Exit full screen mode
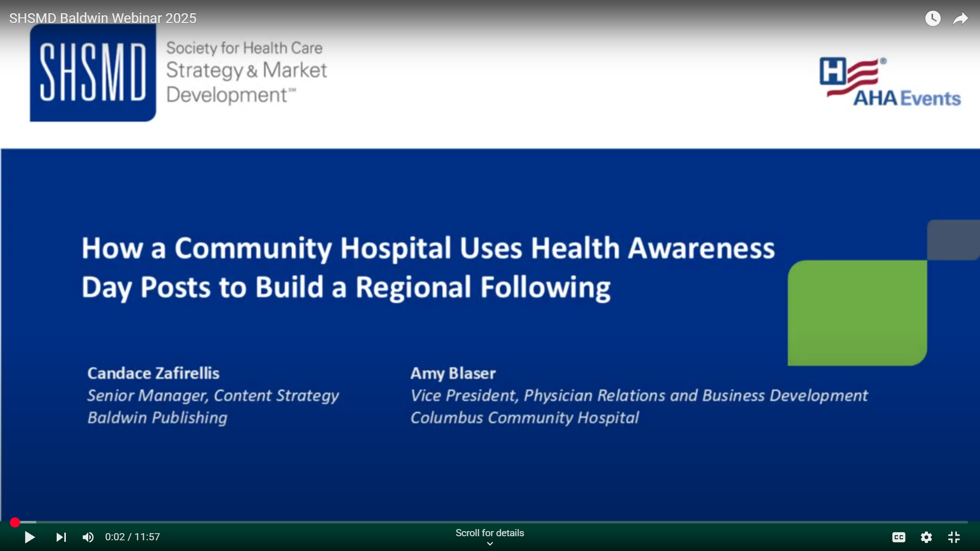 [x=954, y=537]
